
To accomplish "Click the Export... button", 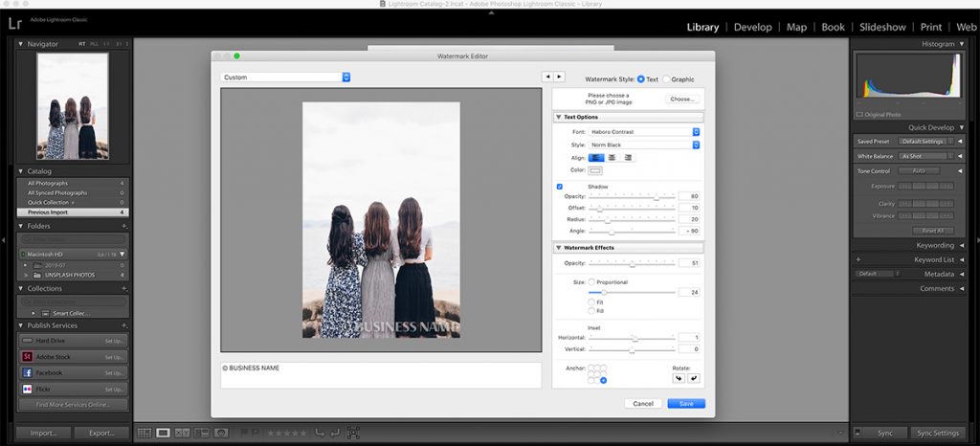I will [101, 433].
